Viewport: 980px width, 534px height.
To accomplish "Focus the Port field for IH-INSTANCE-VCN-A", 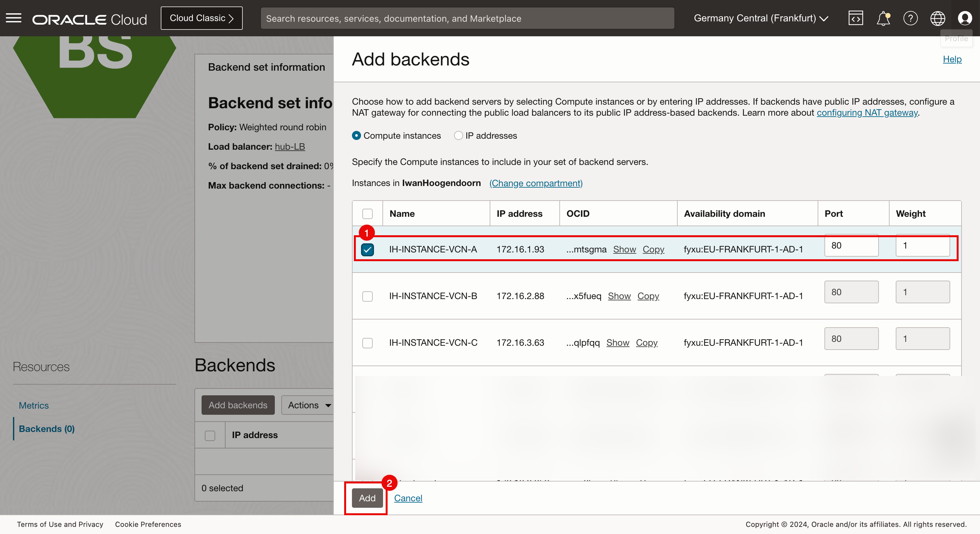I will click(x=851, y=246).
